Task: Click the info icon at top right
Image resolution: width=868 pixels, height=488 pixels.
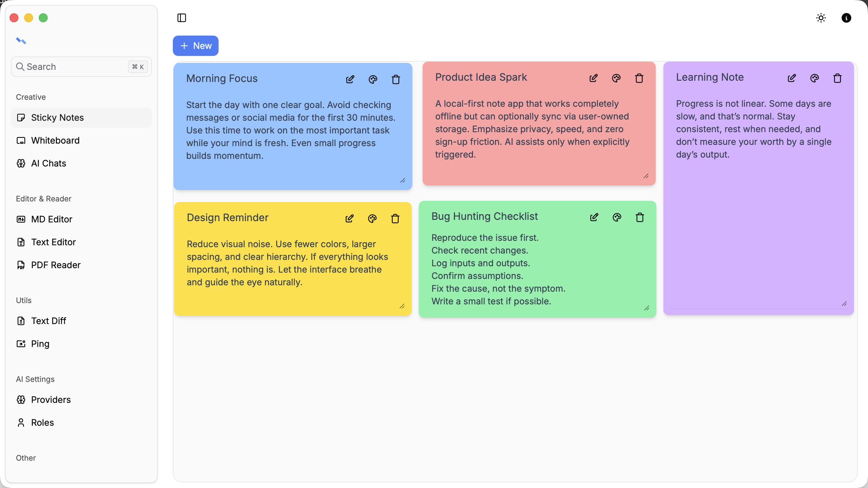Action: [846, 18]
